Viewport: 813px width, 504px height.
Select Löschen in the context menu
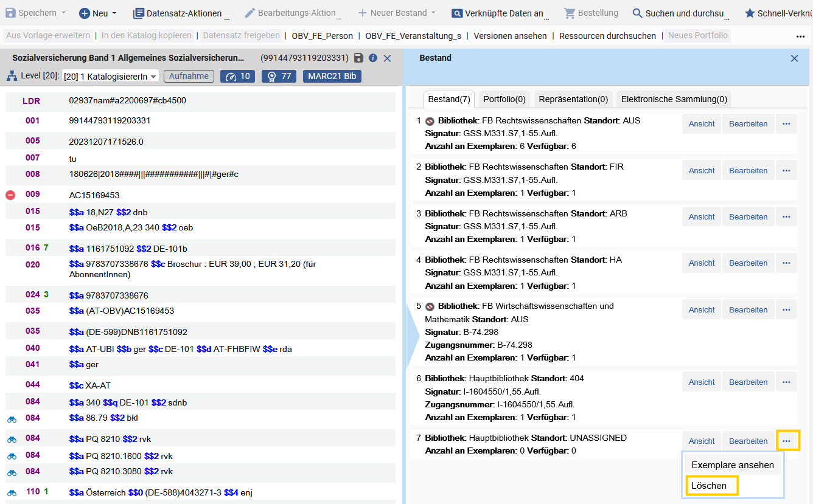712,486
